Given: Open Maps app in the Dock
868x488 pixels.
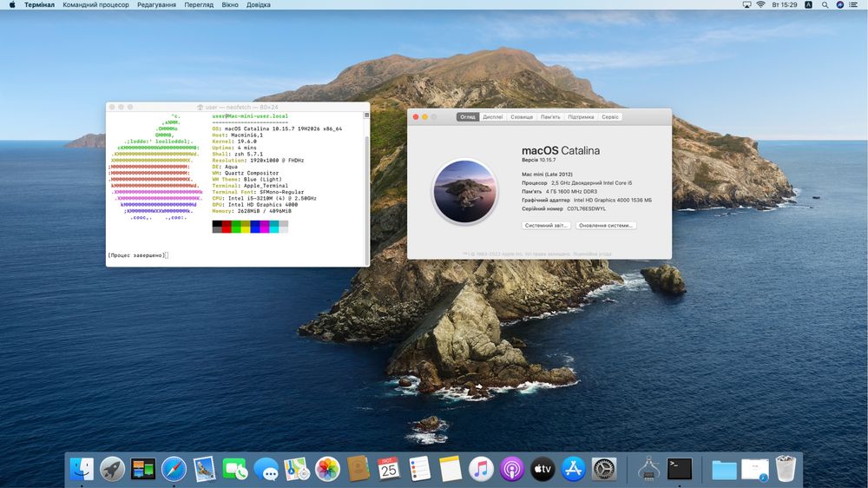Looking at the screenshot, I should [x=297, y=469].
